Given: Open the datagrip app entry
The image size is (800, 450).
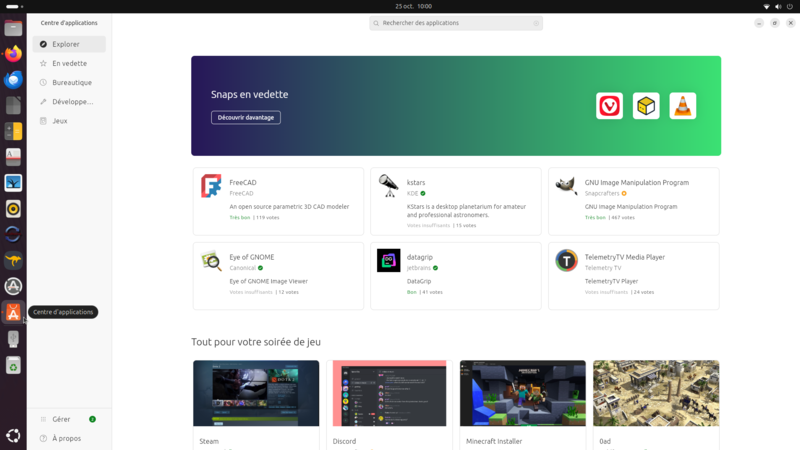Looking at the screenshot, I should click(x=456, y=276).
